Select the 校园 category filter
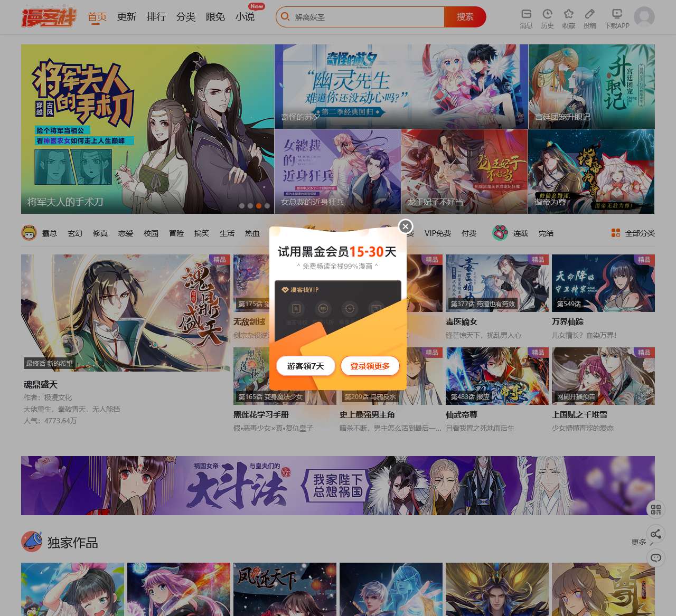The height and width of the screenshot is (616, 676). pyautogui.click(x=151, y=233)
